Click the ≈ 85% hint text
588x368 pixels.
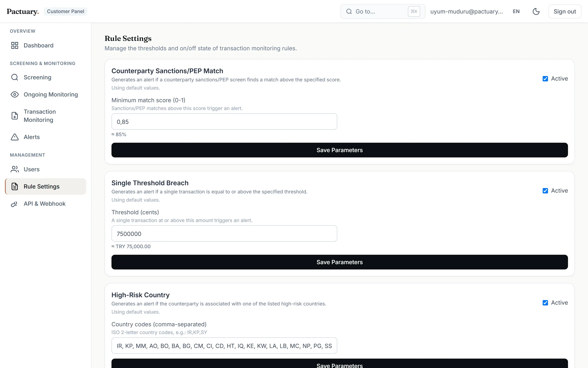tap(119, 134)
